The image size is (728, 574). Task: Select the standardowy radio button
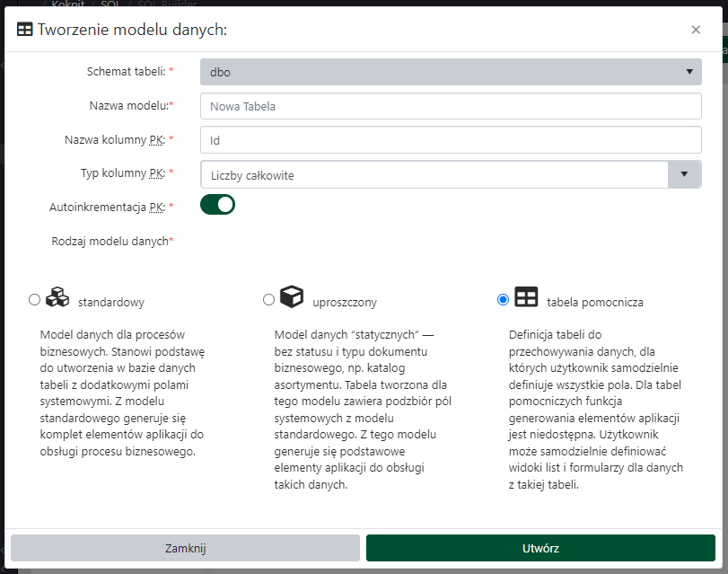34,300
